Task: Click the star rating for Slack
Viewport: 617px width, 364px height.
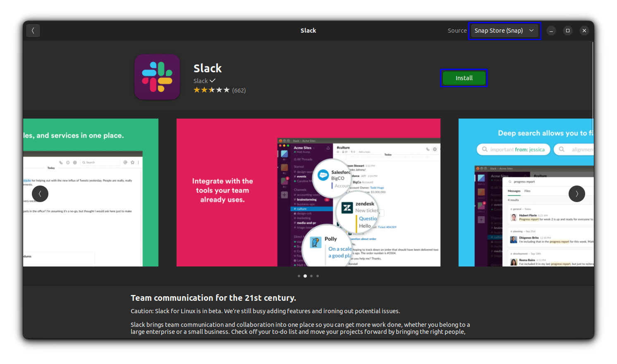Action: [211, 90]
